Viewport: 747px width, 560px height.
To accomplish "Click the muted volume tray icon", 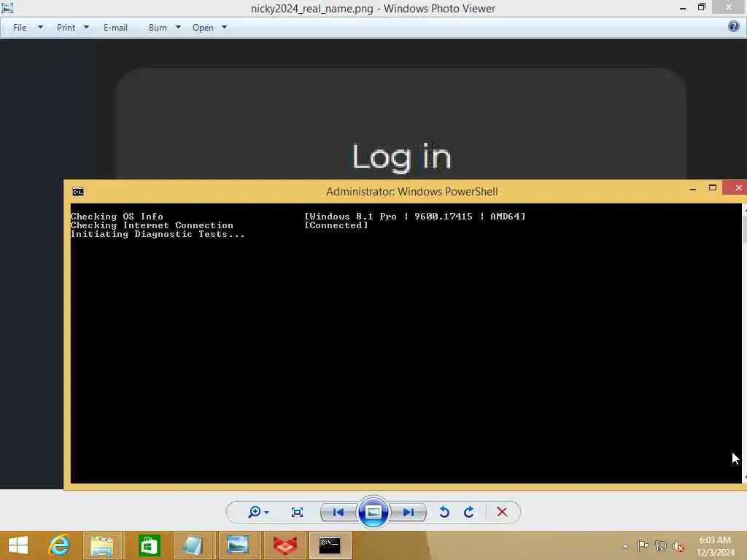I will tap(678, 545).
